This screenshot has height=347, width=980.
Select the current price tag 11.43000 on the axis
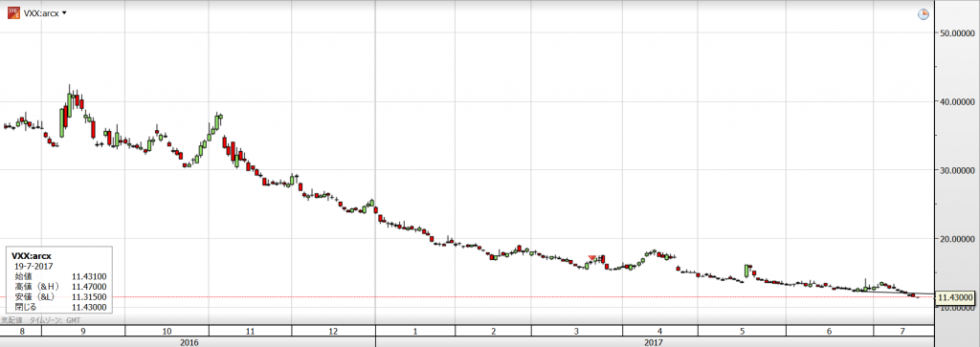click(x=956, y=297)
